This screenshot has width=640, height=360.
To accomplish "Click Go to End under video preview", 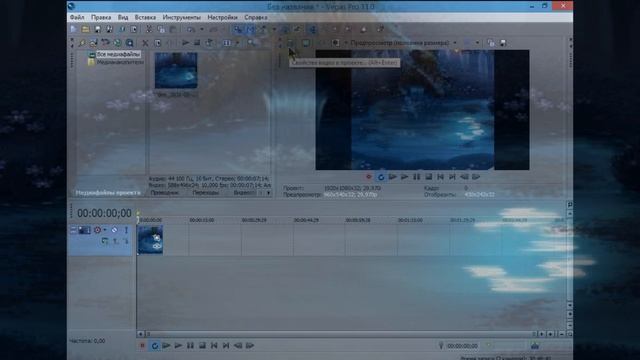I will pyautogui.click(x=452, y=177).
